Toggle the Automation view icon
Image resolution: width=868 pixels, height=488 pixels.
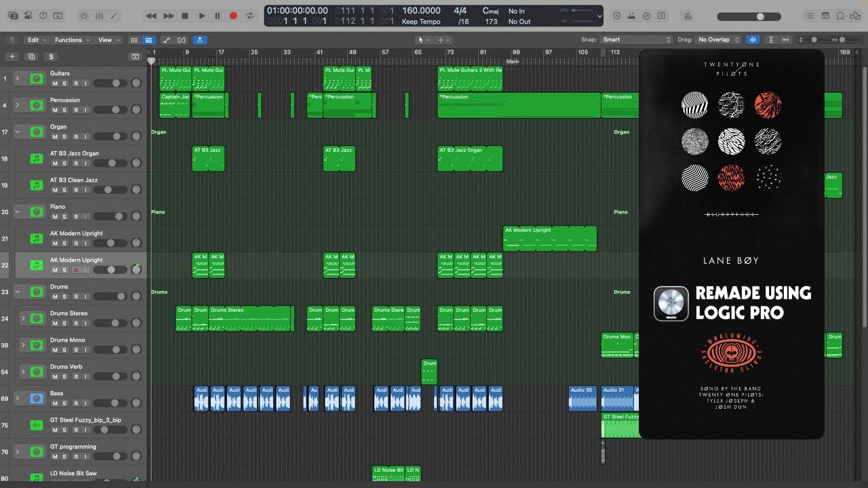(x=167, y=40)
